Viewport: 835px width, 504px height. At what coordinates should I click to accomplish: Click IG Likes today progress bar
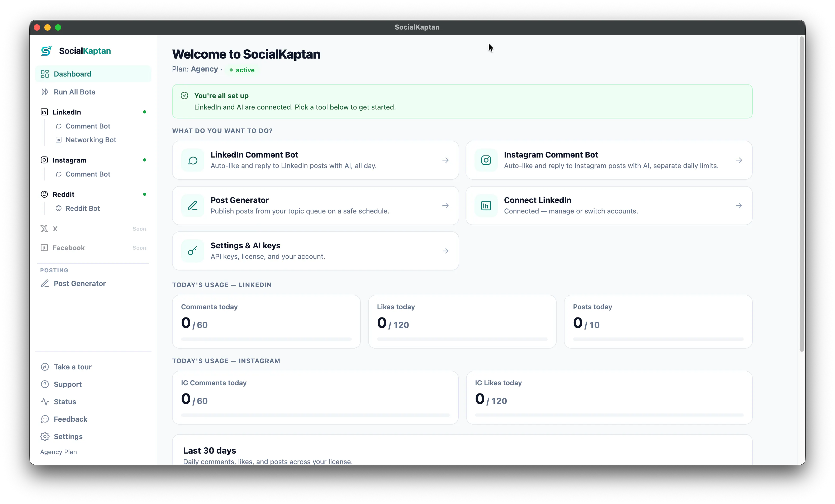click(x=609, y=415)
